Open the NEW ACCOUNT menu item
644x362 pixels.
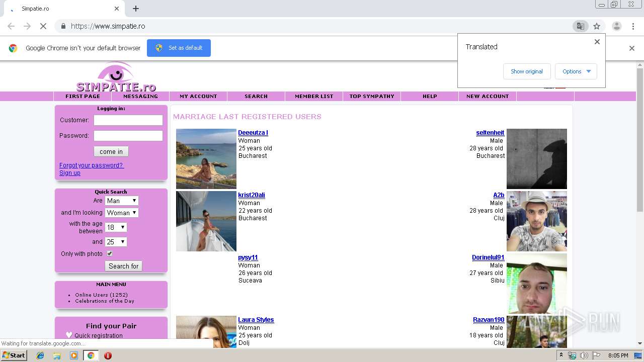click(488, 96)
